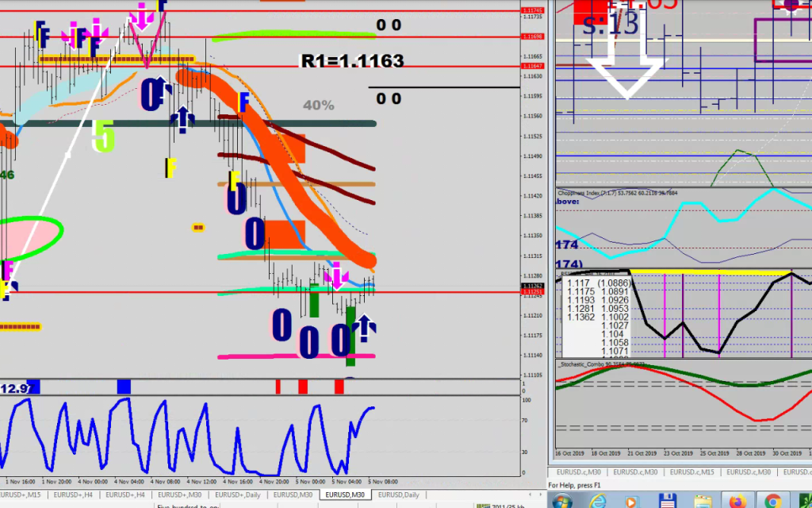The height and width of the screenshot is (508, 812).
Task: Click the 1.11251 price label on the scale
Action: (531, 292)
